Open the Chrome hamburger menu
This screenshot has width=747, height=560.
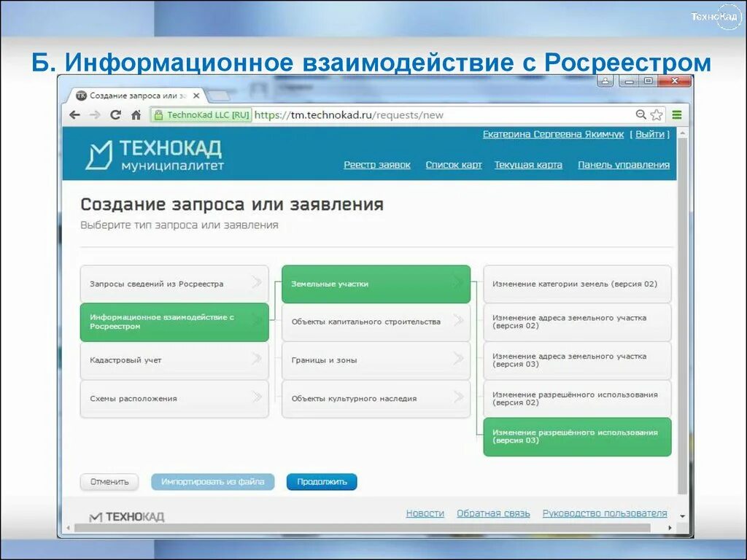677,114
